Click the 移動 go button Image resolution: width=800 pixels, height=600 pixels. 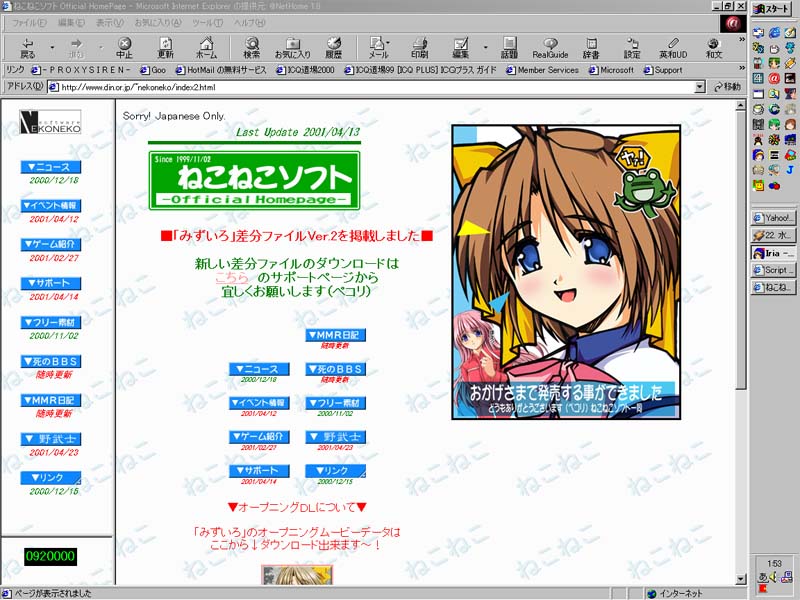(x=727, y=87)
